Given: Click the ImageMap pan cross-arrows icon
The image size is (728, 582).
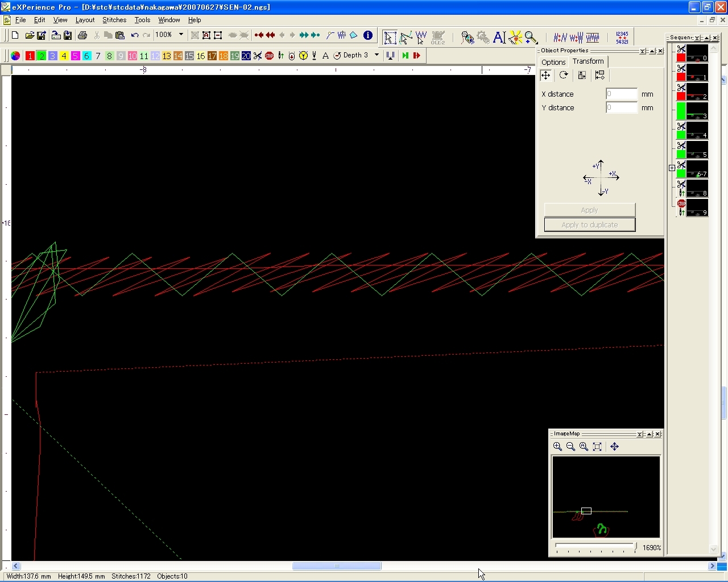Looking at the screenshot, I should coord(614,447).
